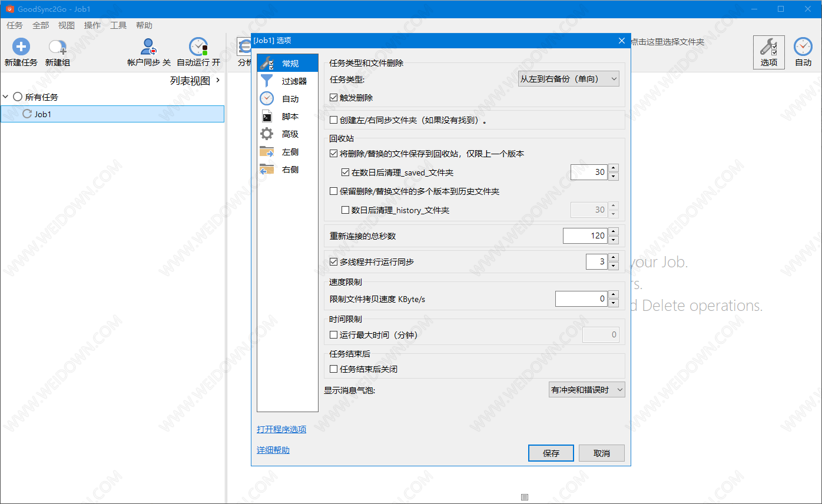Select the 自动 clock icon in dialog sidebar

pos(267,98)
